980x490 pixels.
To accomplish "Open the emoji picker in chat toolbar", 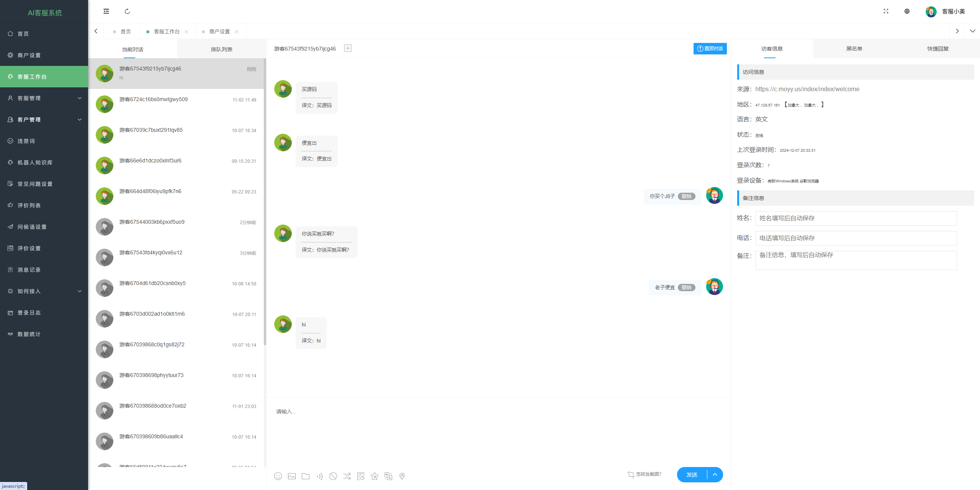I will (x=278, y=476).
